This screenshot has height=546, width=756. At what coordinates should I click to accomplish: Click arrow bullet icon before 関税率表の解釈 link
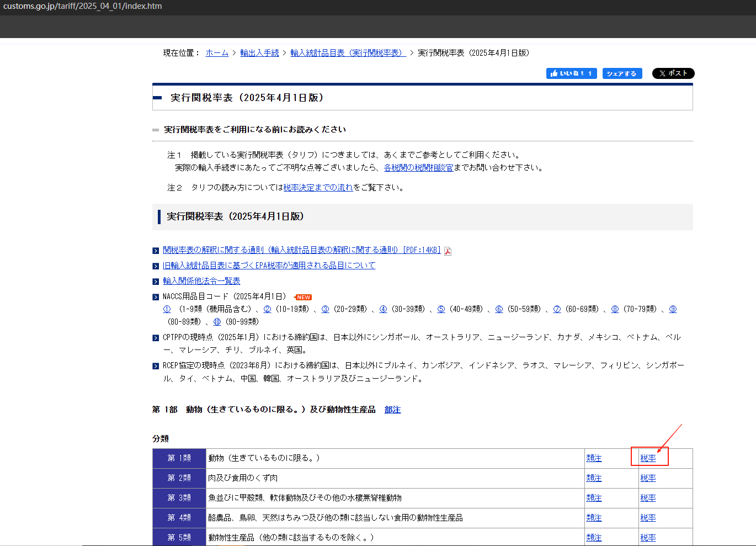(x=156, y=251)
